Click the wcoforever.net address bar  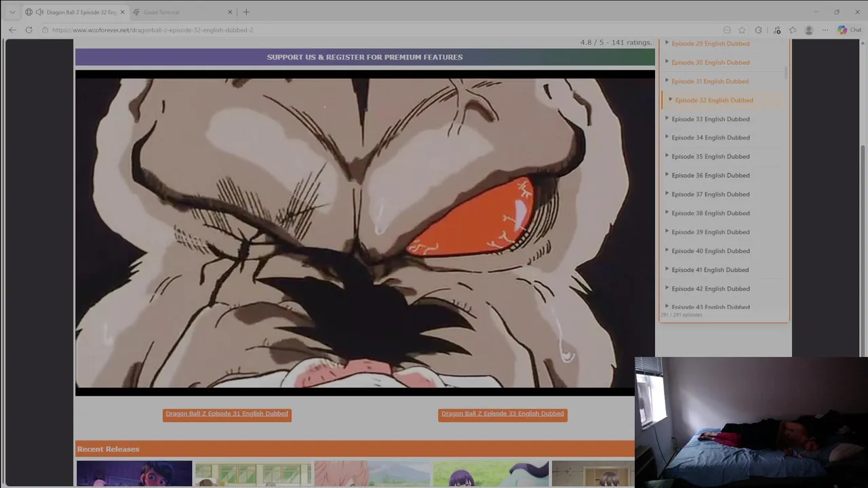(380, 30)
